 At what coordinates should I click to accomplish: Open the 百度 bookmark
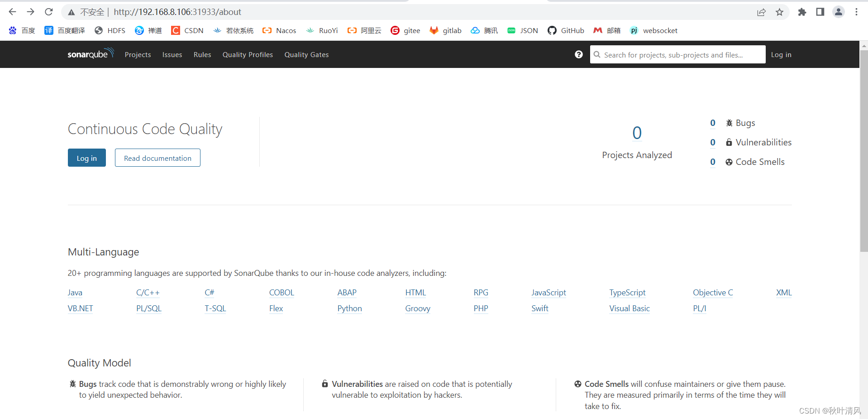click(22, 30)
